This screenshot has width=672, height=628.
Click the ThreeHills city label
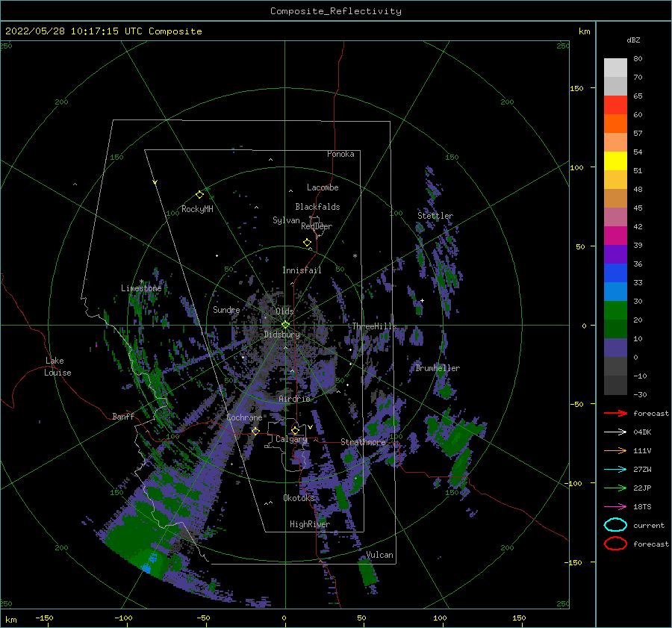375,326
